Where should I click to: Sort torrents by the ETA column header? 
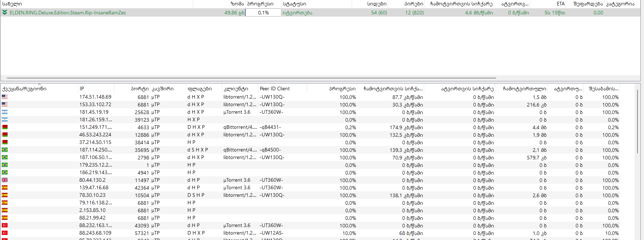click(548, 4)
